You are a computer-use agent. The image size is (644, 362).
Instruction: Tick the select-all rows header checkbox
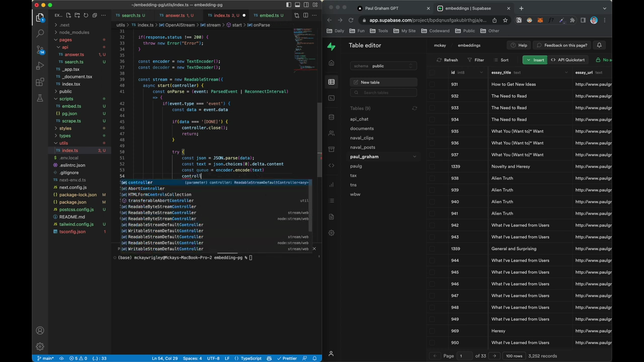432,72
